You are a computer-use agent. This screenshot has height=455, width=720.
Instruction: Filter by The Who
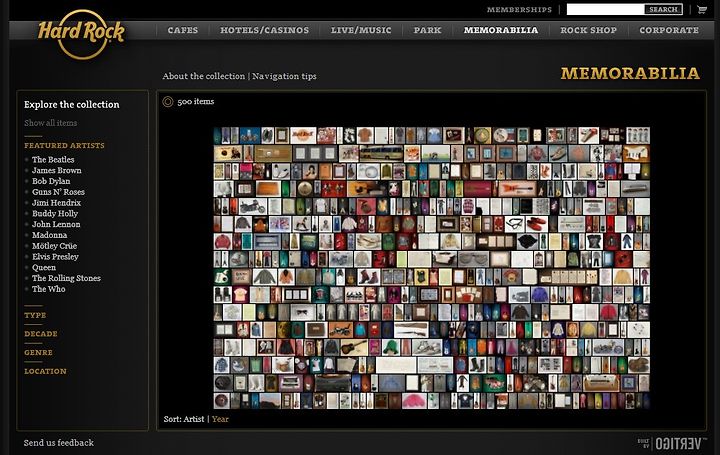(x=48, y=289)
